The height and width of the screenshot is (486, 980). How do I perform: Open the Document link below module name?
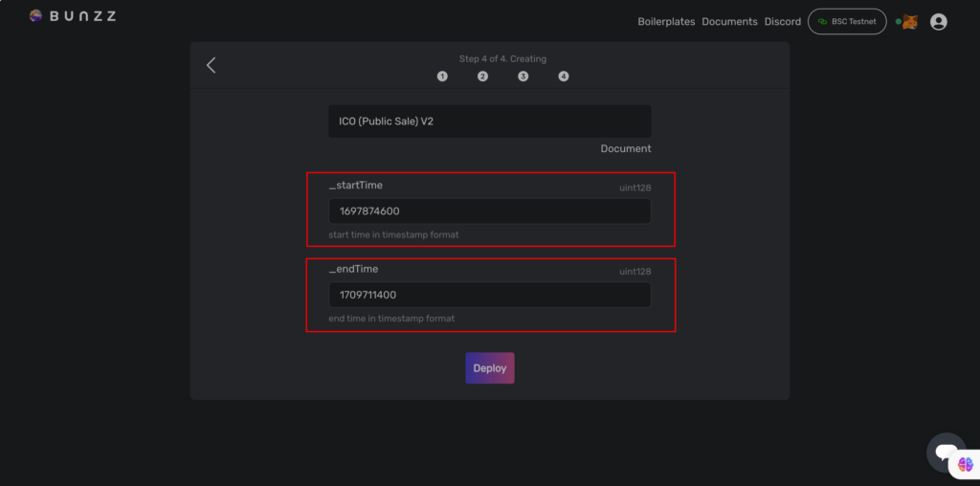(x=626, y=148)
